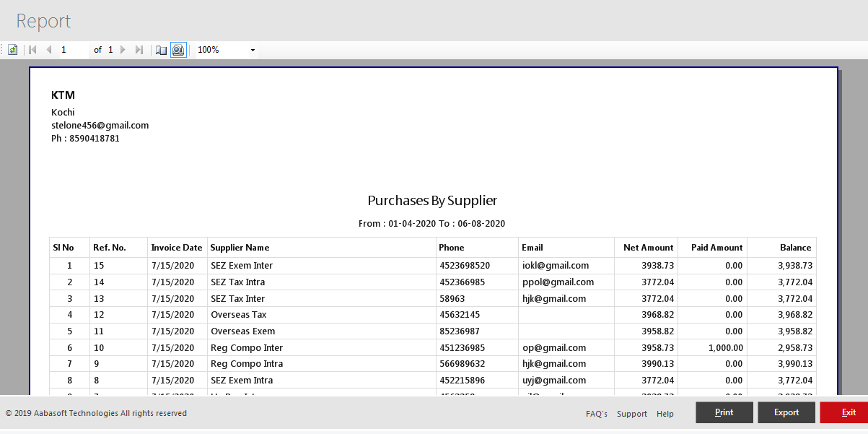The image size is (868, 434).
Task: Click the Refresh report icon
Action: [12, 50]
